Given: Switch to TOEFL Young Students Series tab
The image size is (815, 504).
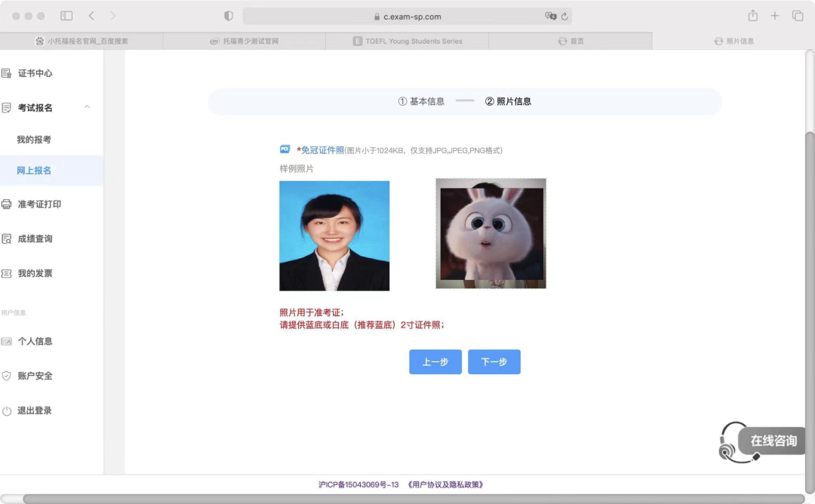Looking at the screenshot, I should (407, 41).
